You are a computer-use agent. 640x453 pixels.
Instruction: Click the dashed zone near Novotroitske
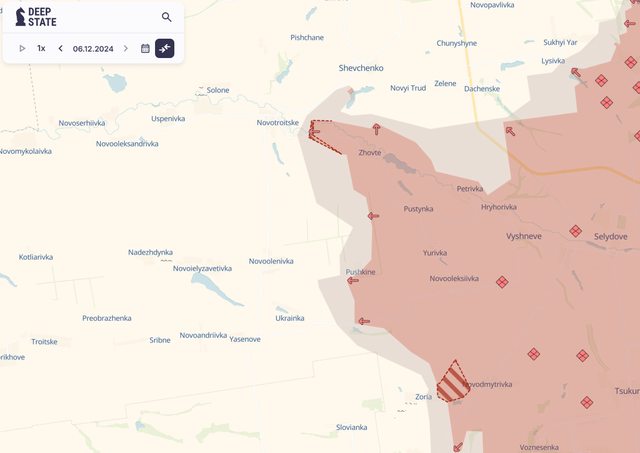tap(323, 136)
